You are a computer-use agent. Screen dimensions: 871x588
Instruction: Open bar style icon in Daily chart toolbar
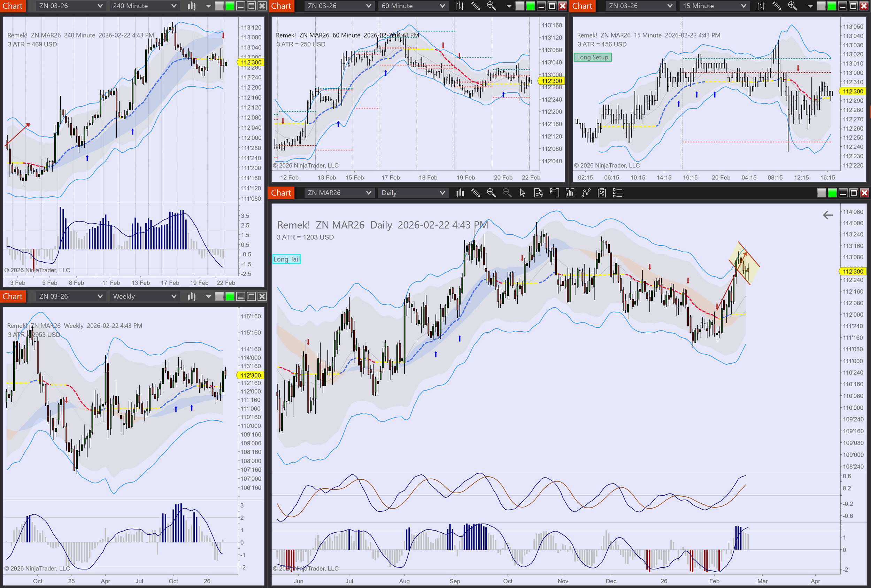click(460, 193)
